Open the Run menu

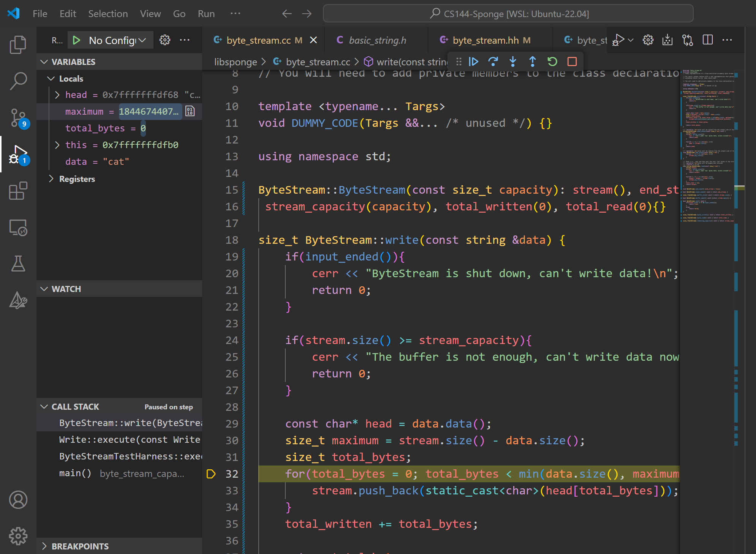[x=206, y=14]
